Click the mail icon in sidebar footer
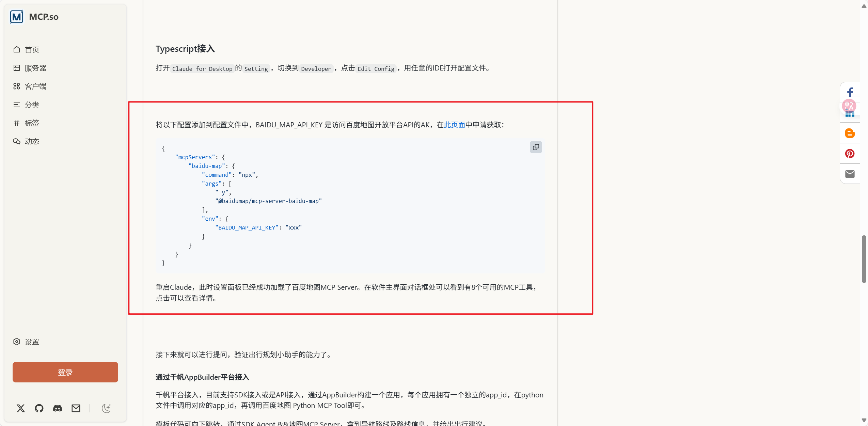This screenshot has height=426, width=868. coord(76,408)
